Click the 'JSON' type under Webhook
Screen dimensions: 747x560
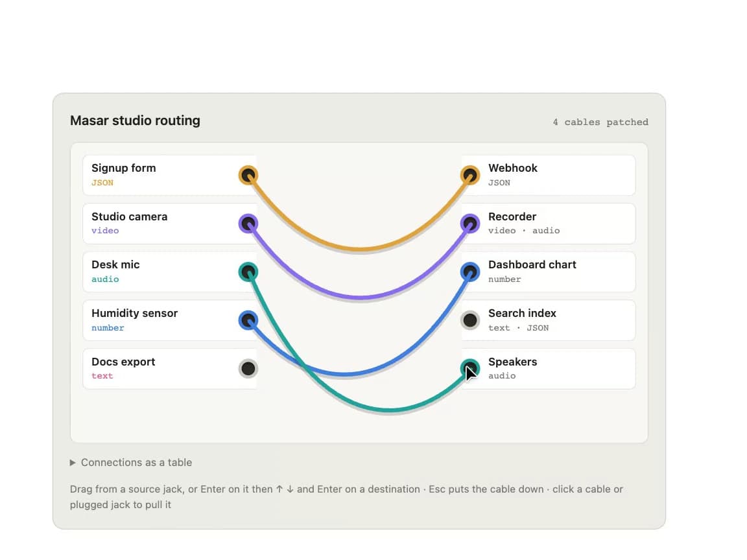point(499,183)
